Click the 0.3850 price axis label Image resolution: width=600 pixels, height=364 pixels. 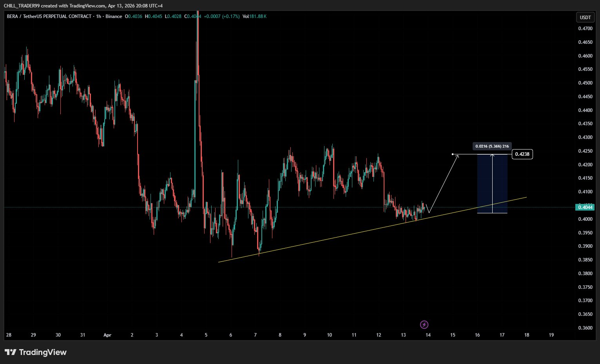[x=585, y=260]
